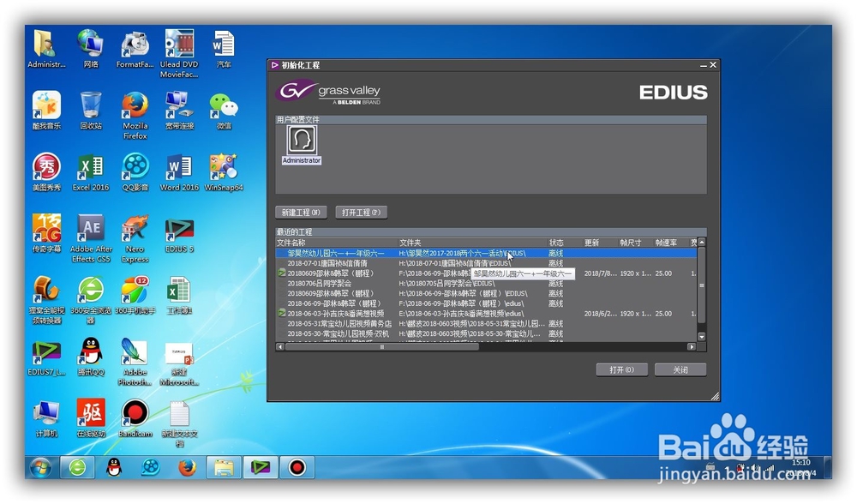
Task: Sort list by 文件名称 column header
Action: (x=336, y=243)
